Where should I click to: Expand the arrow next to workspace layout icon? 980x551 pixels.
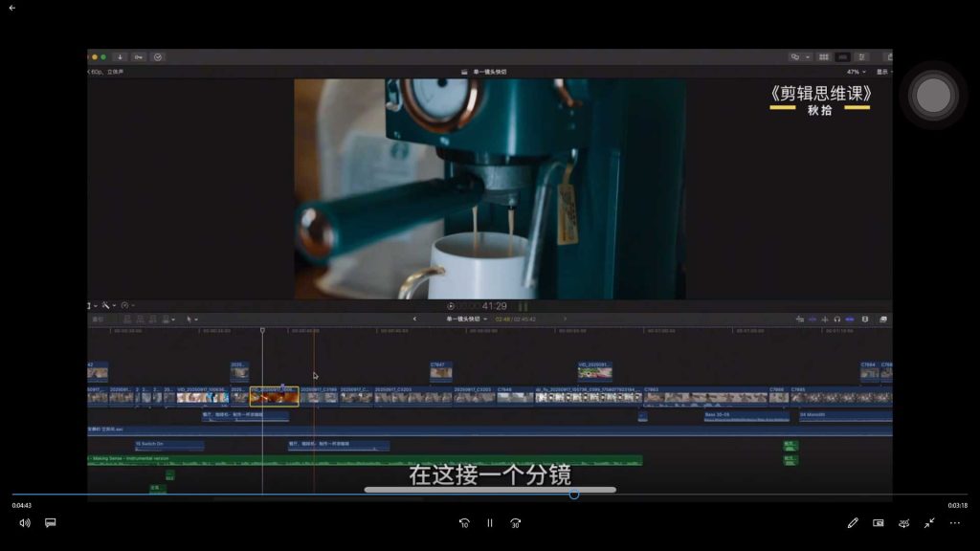[x=808, y=56]
